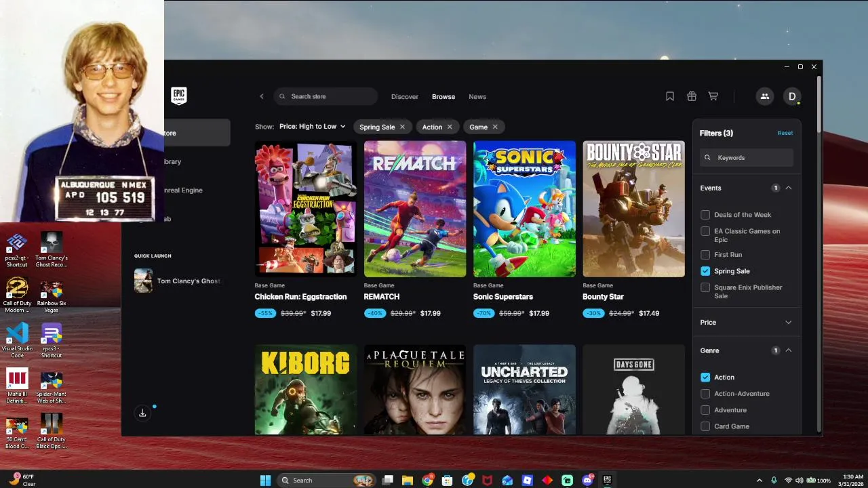
Task: Open Uncharted Legacy of Thieves thumbnail
Action: pos(524,390)
